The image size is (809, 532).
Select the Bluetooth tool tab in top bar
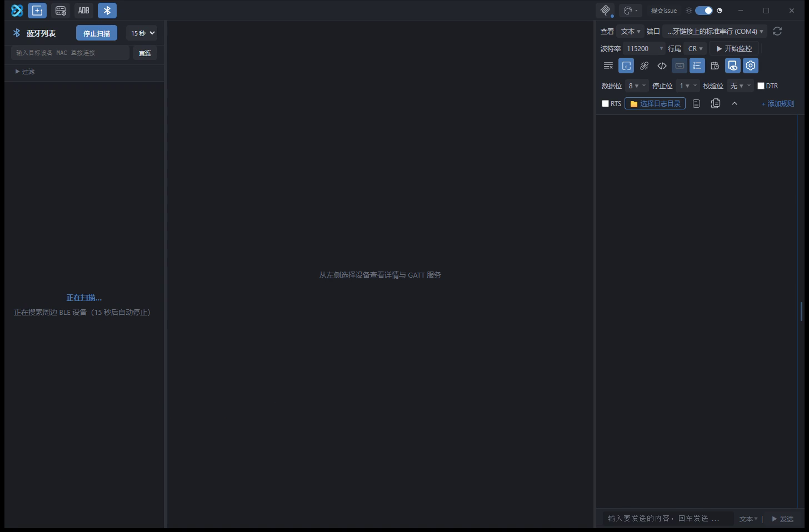(x=107, y=11)
